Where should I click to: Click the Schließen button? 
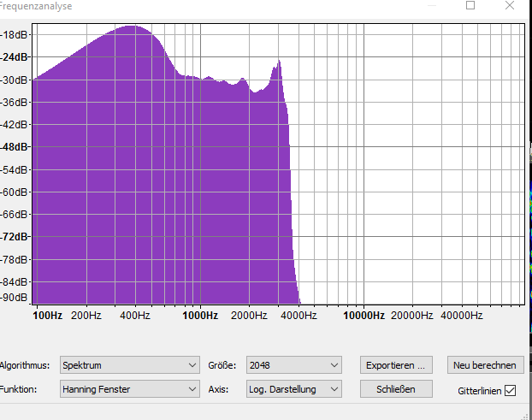tap(396, 389)
